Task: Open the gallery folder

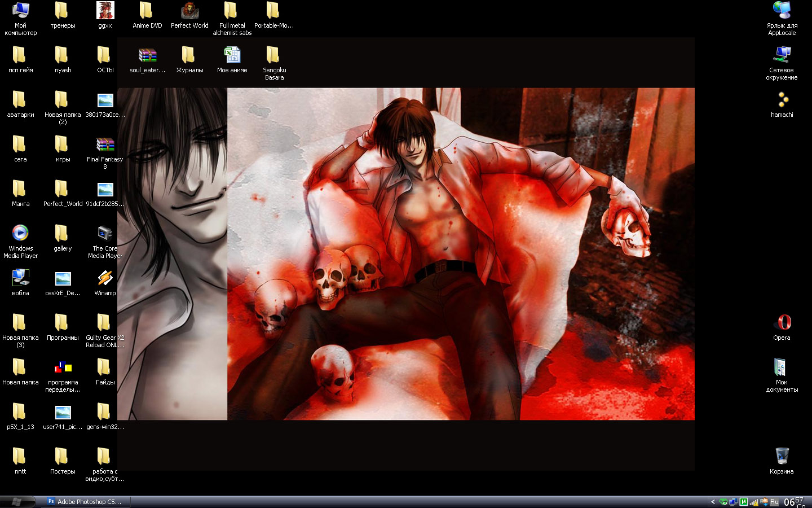Action: point(63,238)
